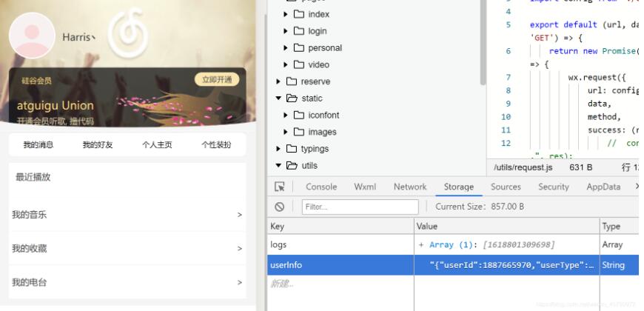Open the Network tab
Image resolution: width=644 pixels, height=311 pixels.
(x=409, y=187)
